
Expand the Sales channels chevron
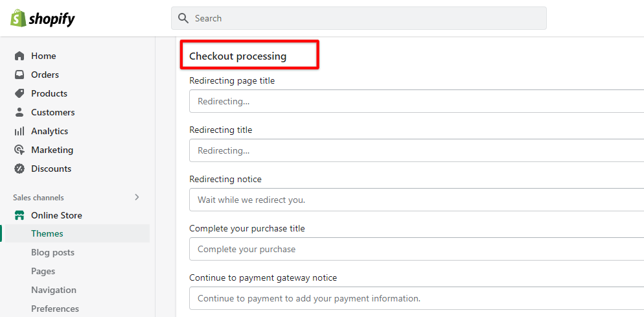tap(137, 197)
